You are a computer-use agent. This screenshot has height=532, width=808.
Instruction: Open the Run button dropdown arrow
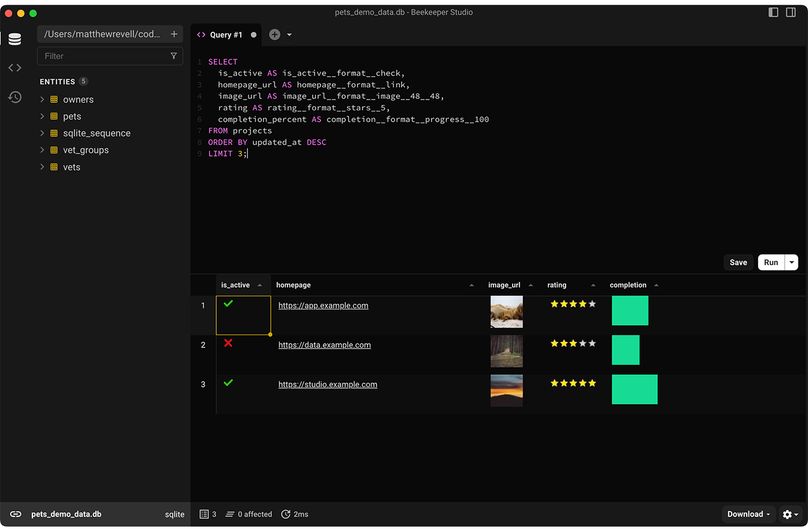point(792,262)
